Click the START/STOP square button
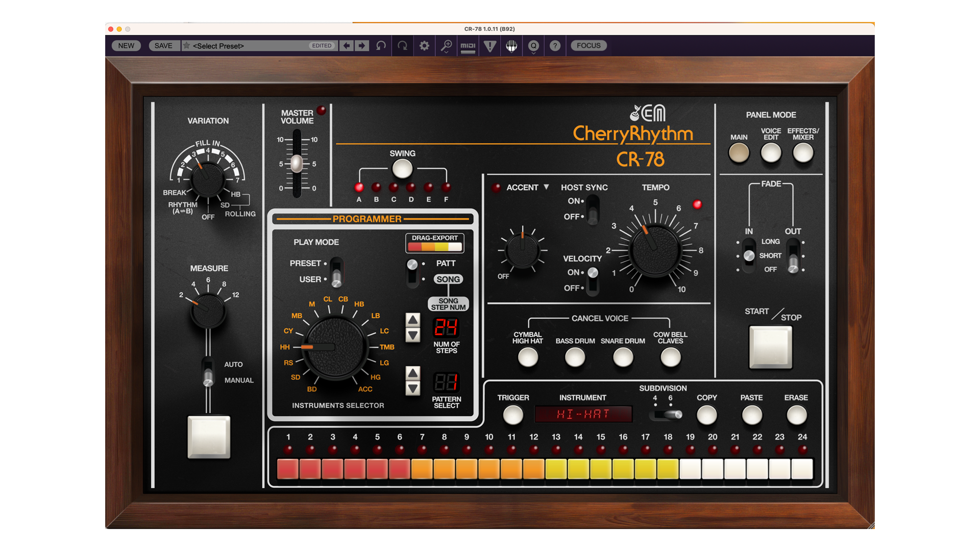Viewport: 980px width, 551px height. (770, 347)
